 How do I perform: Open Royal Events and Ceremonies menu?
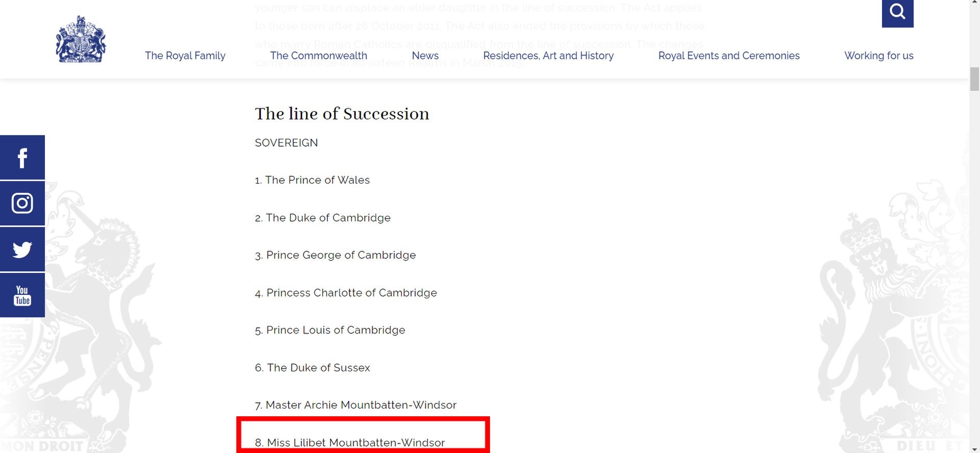pos(729,56)
